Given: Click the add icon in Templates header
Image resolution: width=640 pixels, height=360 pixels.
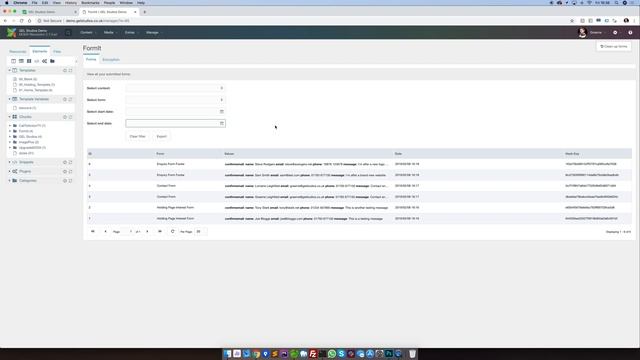Looking at the screenshot, I should tap(65, 71).
